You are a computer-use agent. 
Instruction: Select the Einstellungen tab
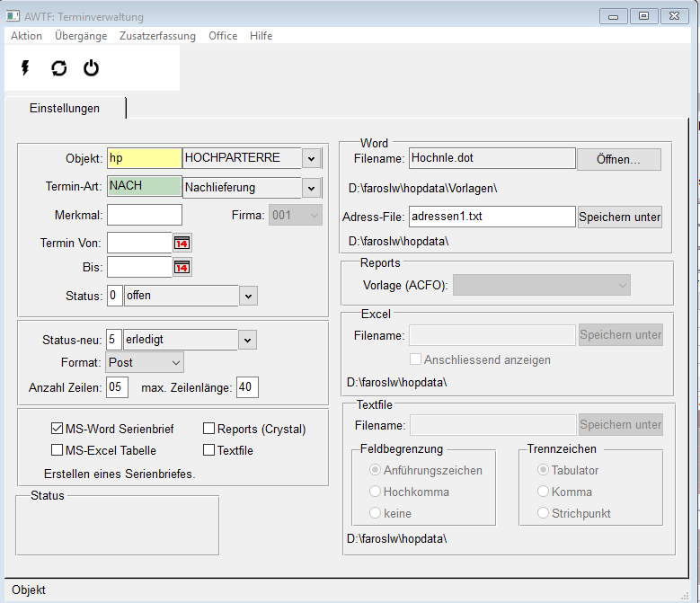65,108
